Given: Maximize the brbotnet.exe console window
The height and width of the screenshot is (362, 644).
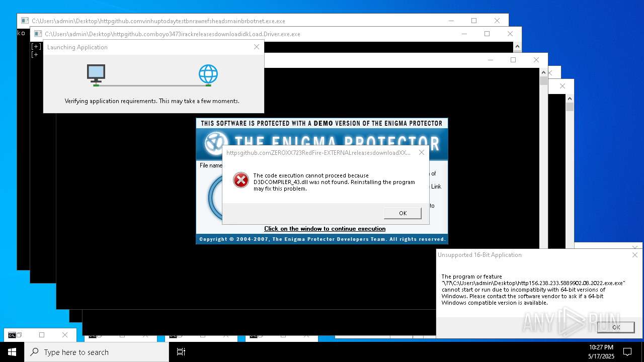Looking at the screenshot, I should click(473, 21).
